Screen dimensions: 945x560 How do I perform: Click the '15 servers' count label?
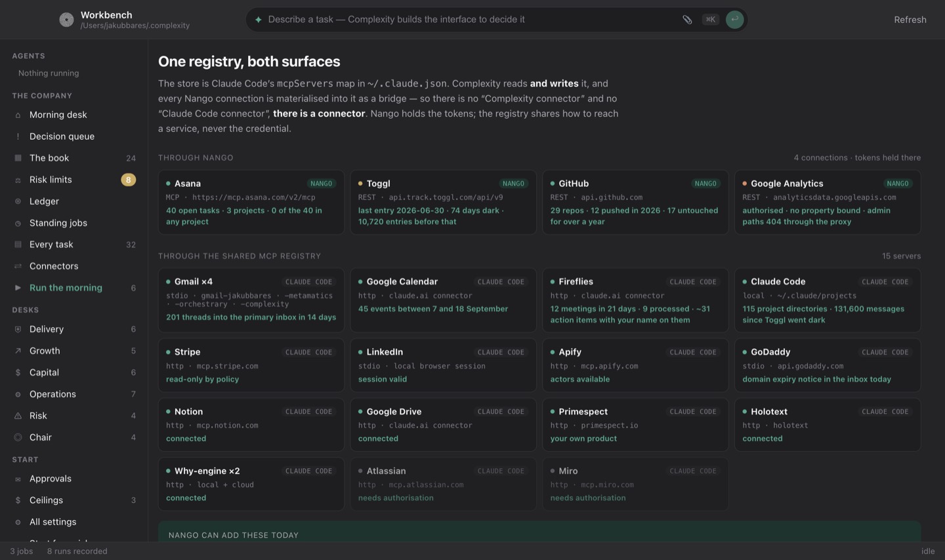click(x=901, y=256)
